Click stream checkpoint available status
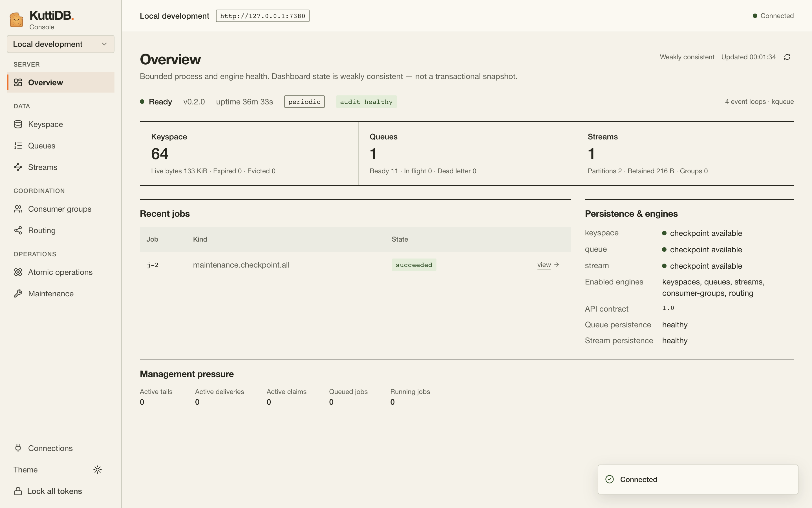Viewport: 812px width, 508px height. [x=702, y=266]
